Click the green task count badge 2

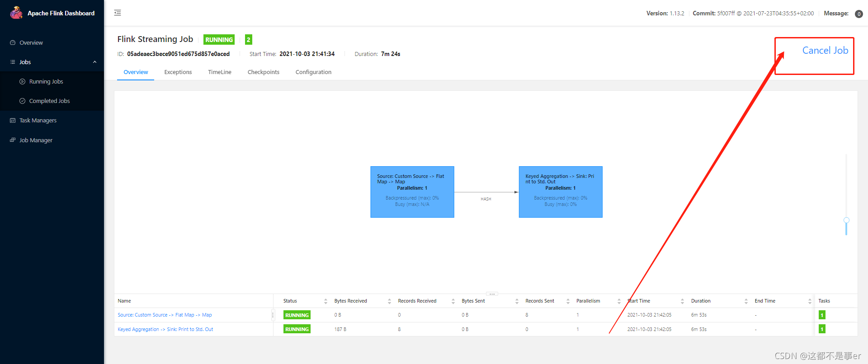248,40
